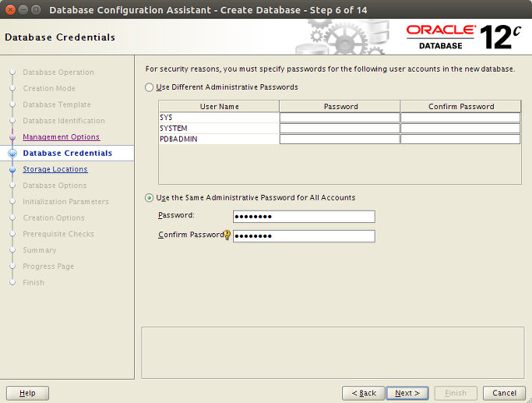532x403 pixels.
Task: Click Creation Options step in sidebar
Action: pyautogui.click(x=54, y=217)
